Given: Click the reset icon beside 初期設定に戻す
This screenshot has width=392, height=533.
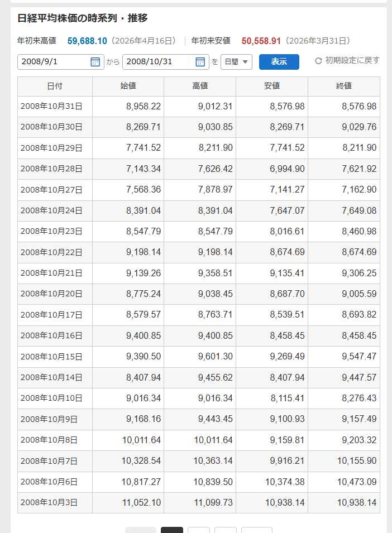Looking at the screenshot, I should pyautogui.click(x=318, y=61).
